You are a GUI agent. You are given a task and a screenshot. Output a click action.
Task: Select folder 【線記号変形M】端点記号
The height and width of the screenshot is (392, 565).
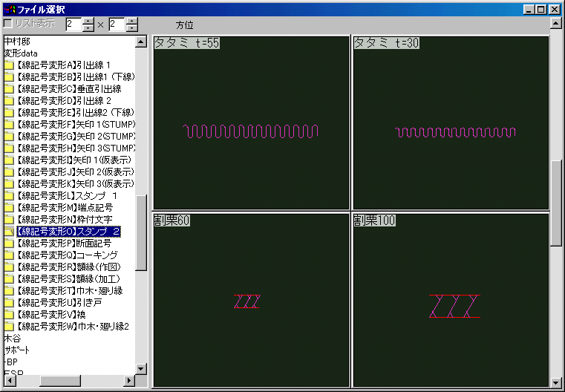point(64,208)
